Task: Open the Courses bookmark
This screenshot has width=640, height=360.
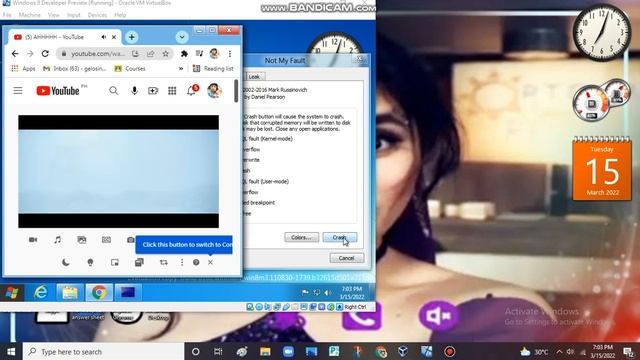Action: point(130,69)
